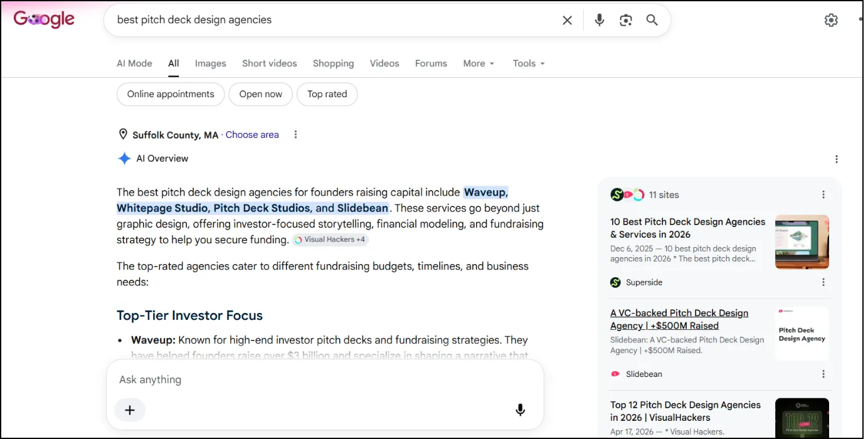The height and width of the screenshot is (439, 868).
Task: Open location options three-dot menu
Action: click(295, 134)
